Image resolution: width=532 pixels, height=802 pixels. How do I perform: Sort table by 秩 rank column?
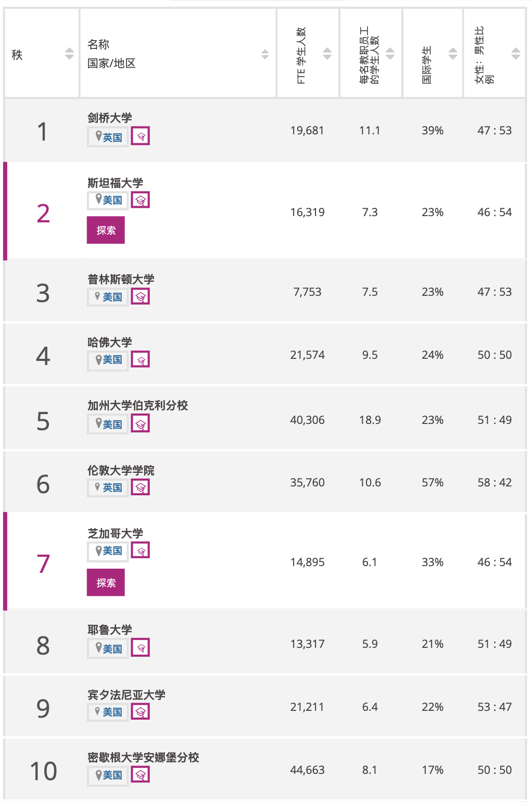69,54
